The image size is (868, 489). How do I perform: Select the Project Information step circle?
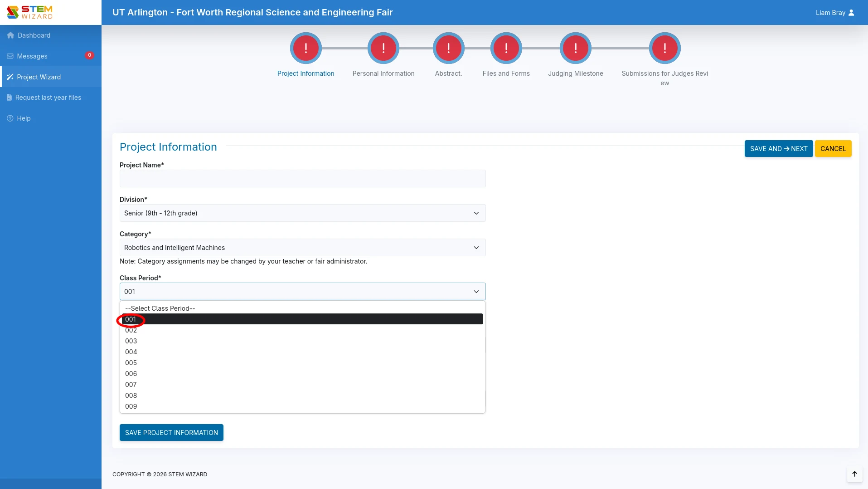click(306, 48)
